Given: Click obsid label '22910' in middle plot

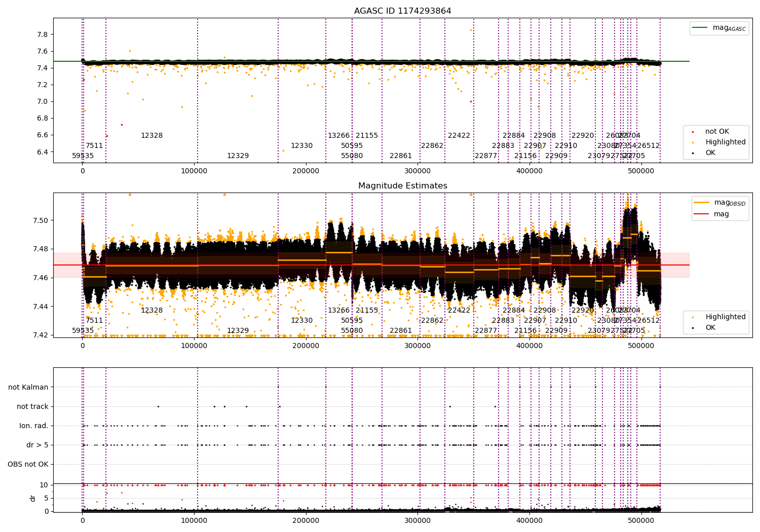Looking at the screenshot, I should [566, 321].
